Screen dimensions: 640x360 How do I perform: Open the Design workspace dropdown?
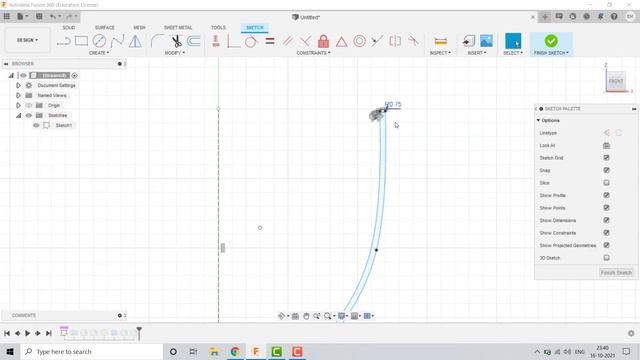click(27, 40)
